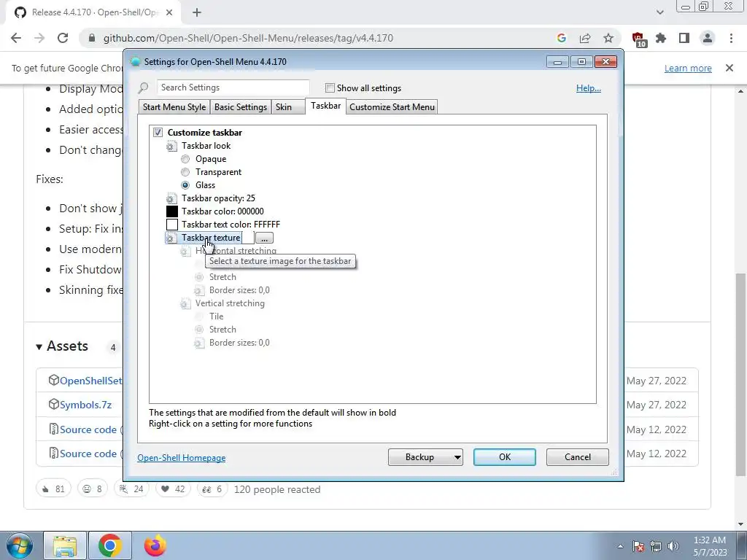Viewport: 747px width, 560px height.
Task: Click the network tray icon
Action: pyautogui.click(x=656, y=546)
